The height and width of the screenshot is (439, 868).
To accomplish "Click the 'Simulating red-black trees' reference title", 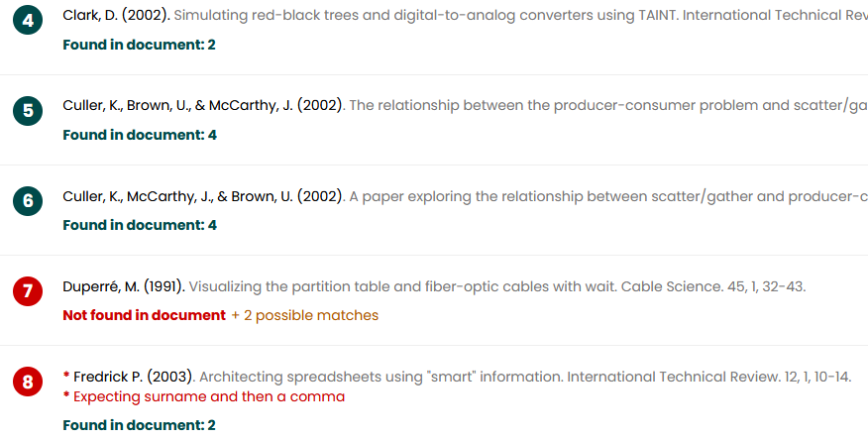I will [x=426, y=16].
